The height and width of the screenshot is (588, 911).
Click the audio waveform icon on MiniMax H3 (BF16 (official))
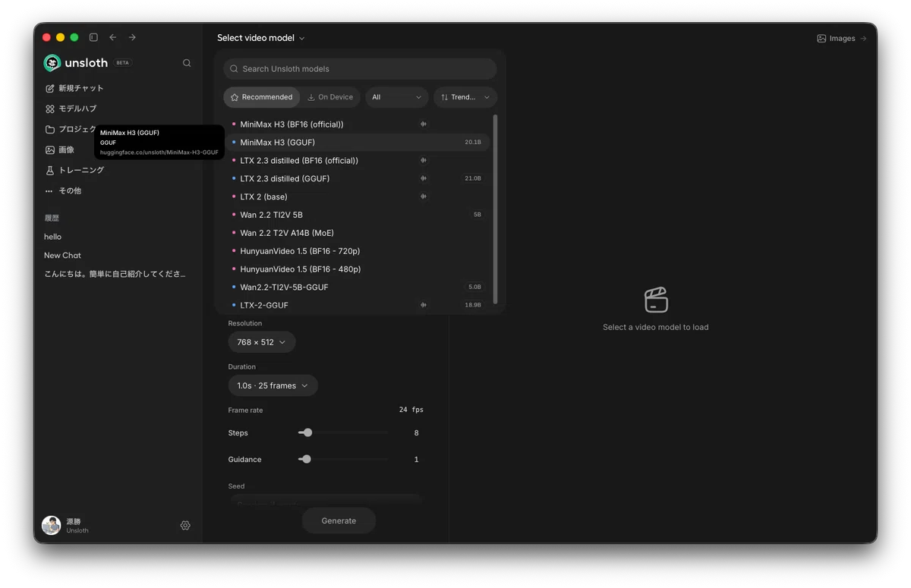pyautogui.click(x=424, y=124)
